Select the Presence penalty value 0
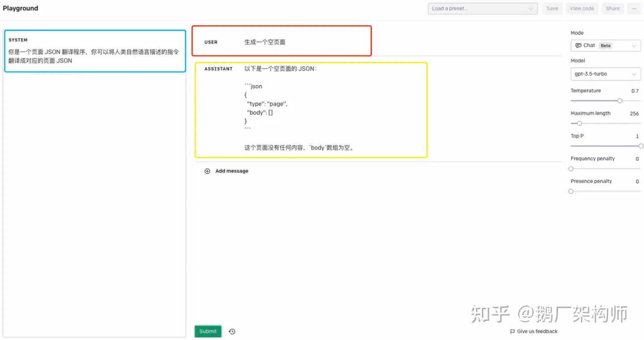 [637, 181]
